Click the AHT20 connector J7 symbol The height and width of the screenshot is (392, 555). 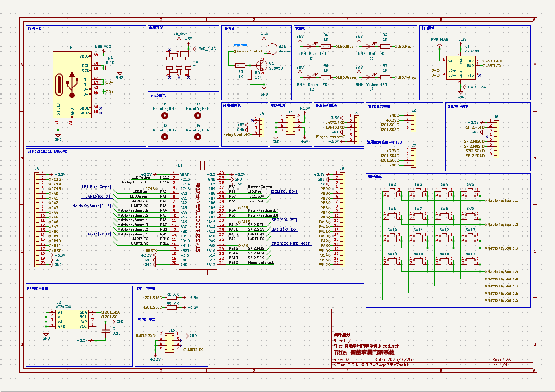(x=414, y=158)
